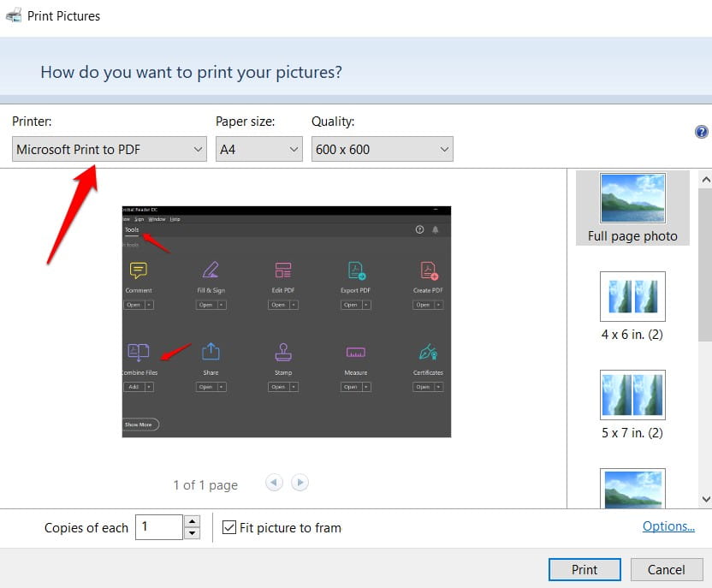
Task: Select the partially visible bottom layout thumbnail
Action: pyautogui.click(x=632, y=488)
